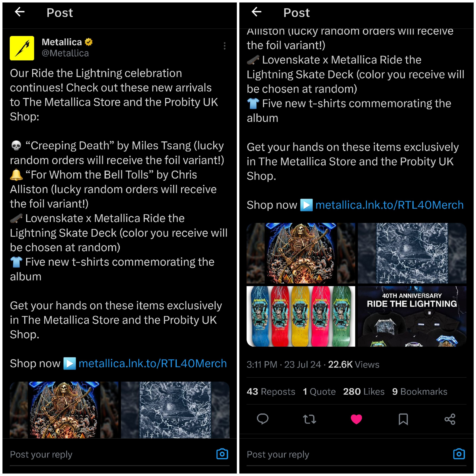476x476 pixels.
Task: Tap the camera icon in the right reply bar
Action: click(459, 454)
